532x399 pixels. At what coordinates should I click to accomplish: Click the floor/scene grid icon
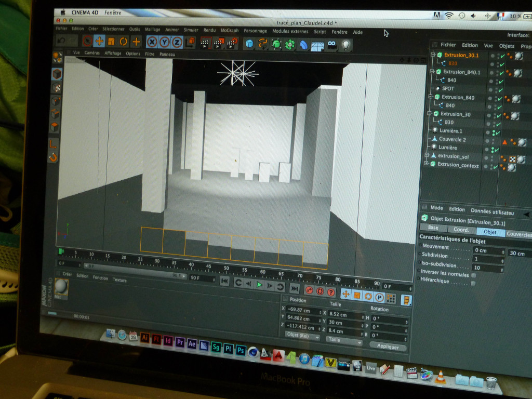pyautogui.click(x=317, y=46)
